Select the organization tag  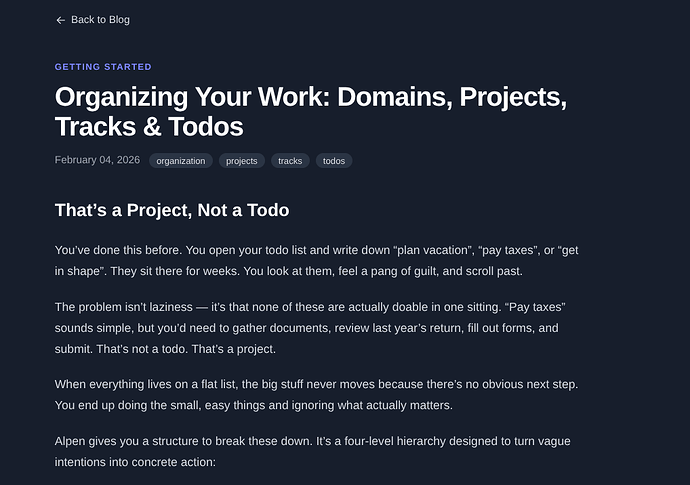[x=181, y=161]
